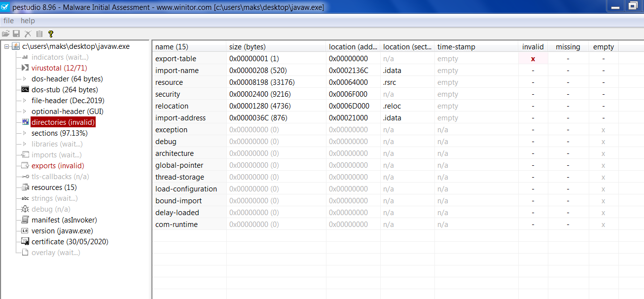Select the security row name

tap(168, 94)
